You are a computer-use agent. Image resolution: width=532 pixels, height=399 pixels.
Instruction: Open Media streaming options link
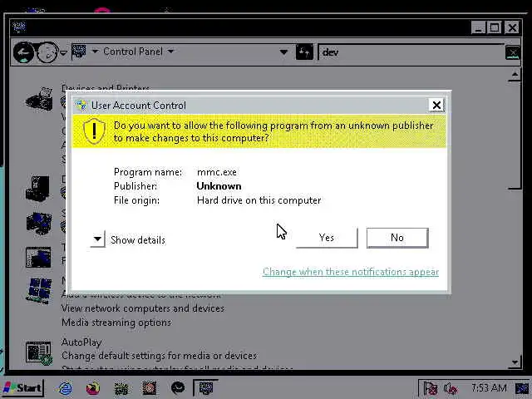116,322
